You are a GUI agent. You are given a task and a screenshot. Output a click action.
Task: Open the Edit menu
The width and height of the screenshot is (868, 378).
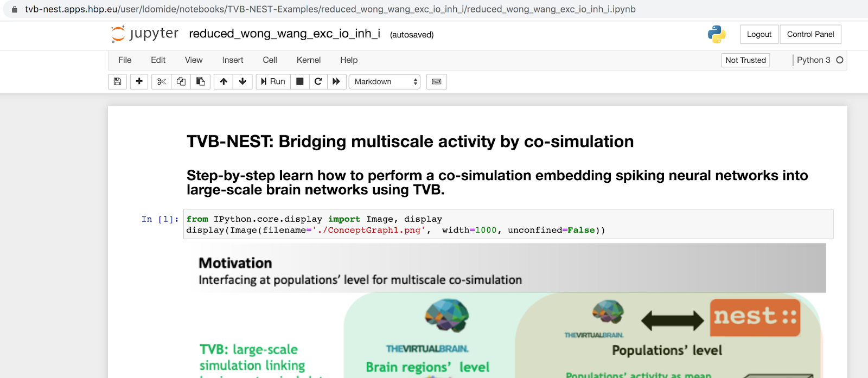tap(158, 60)
